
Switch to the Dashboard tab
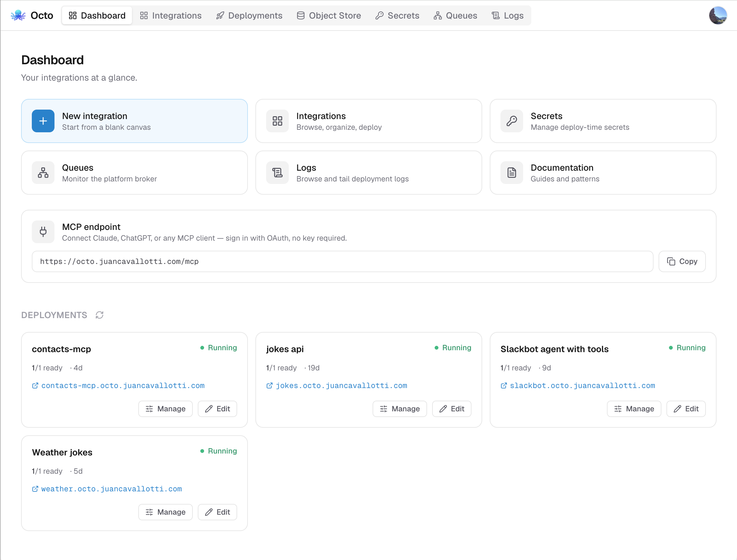97,15
